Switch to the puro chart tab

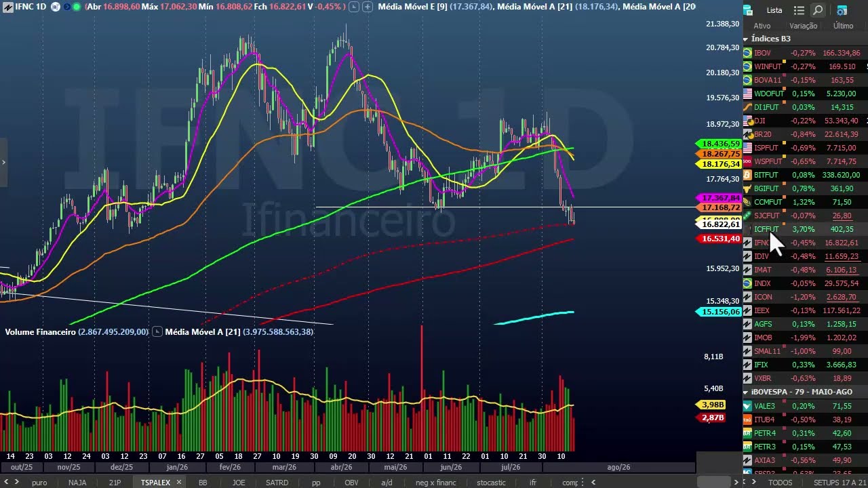(39, 483)
